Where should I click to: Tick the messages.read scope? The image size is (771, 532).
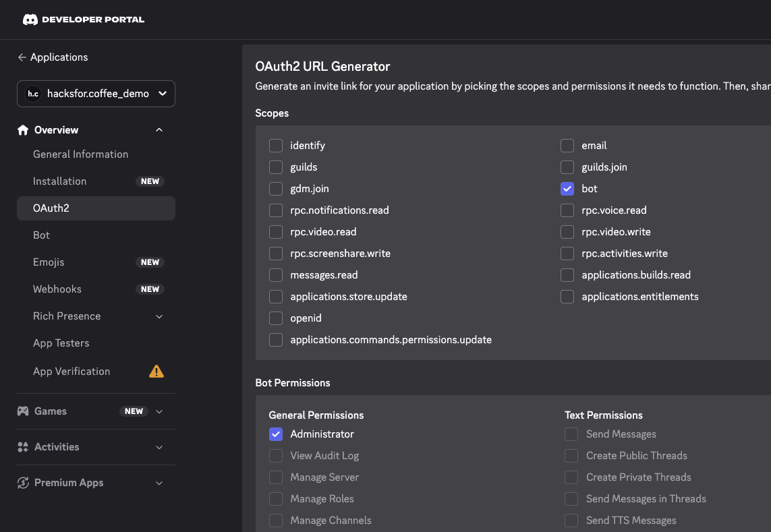(276, 275)
